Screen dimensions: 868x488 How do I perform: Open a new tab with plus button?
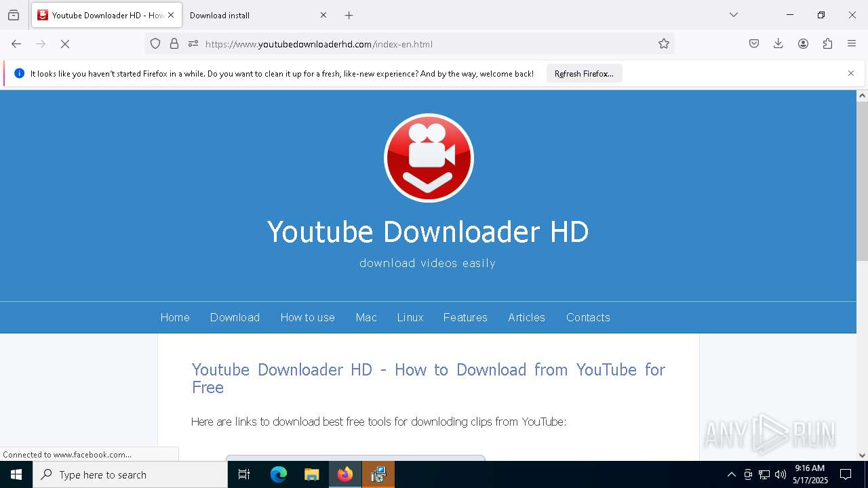point(349,15)
